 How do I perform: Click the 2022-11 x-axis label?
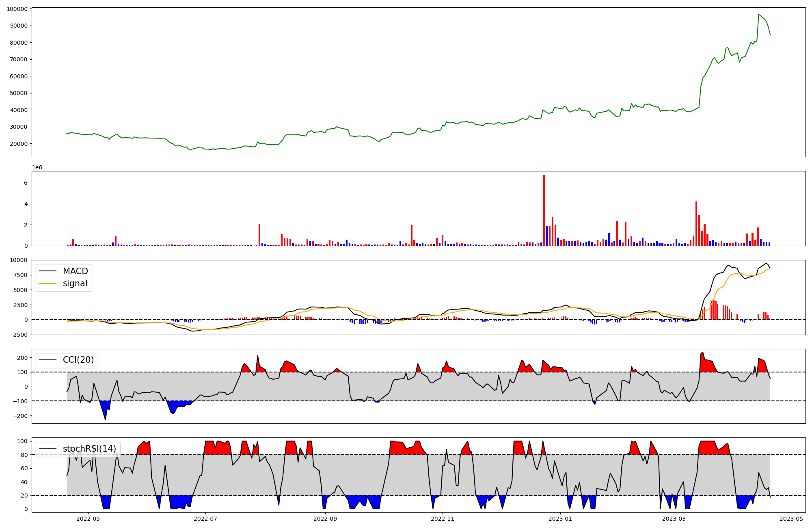[x=443, y=518]
